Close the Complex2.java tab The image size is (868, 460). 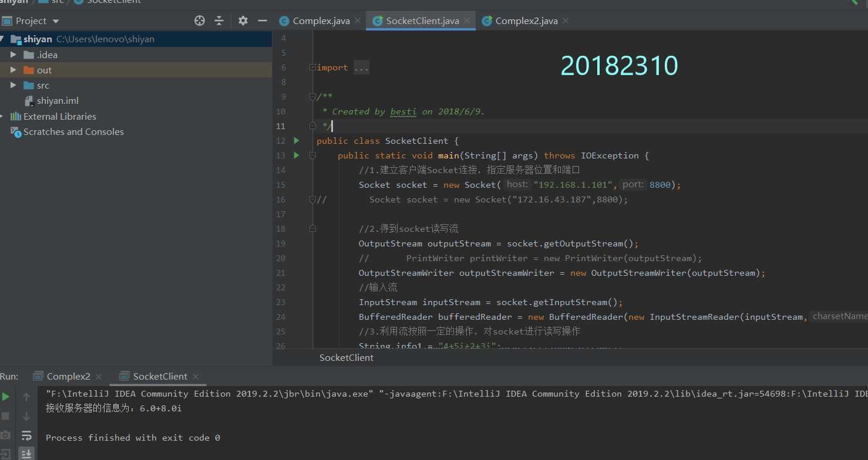coord(565,21)
